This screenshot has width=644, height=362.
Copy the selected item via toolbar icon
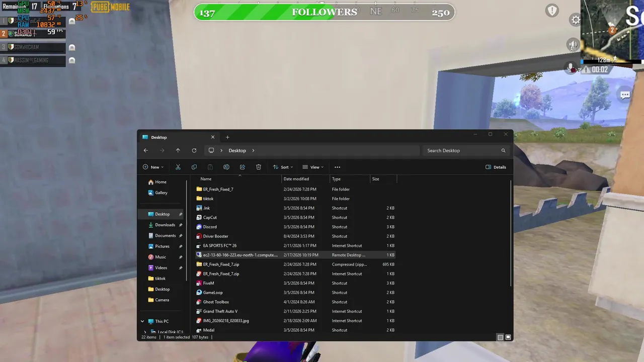tap(194, 167)
